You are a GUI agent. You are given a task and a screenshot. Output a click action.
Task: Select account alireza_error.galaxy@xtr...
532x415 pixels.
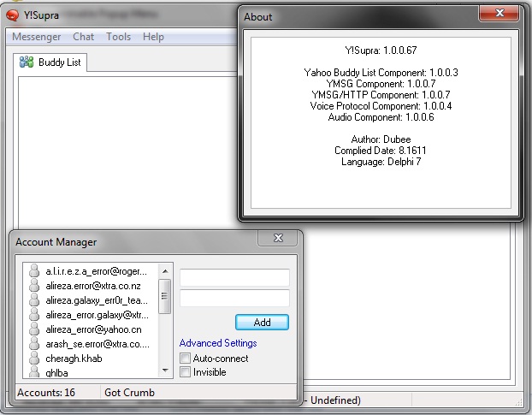(x=97, y=315)
